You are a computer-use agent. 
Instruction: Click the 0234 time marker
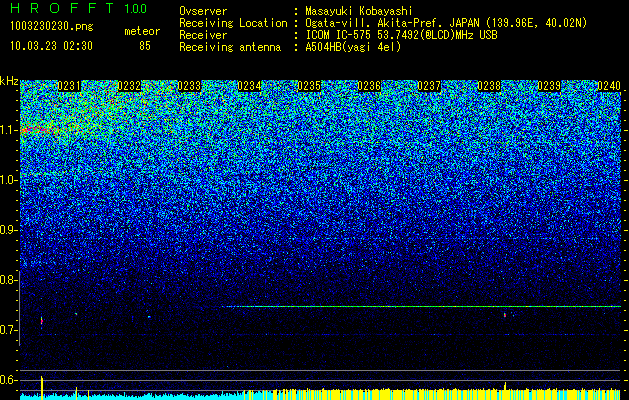249,86
